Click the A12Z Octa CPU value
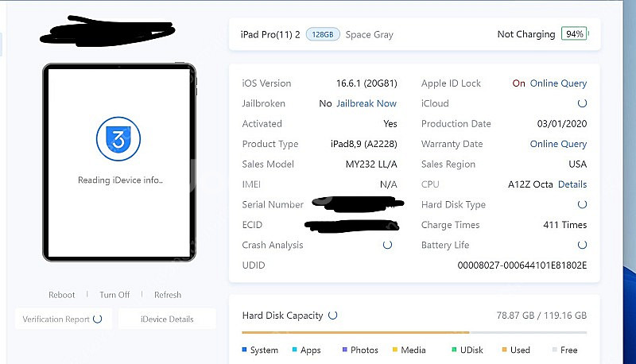The image size is (636, 364). tap(530, 184)
